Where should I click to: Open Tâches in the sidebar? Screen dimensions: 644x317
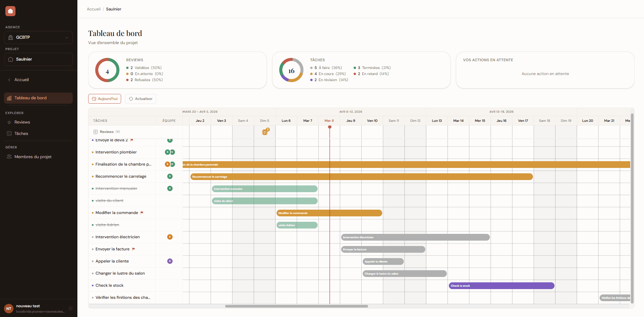coord(21,134)
